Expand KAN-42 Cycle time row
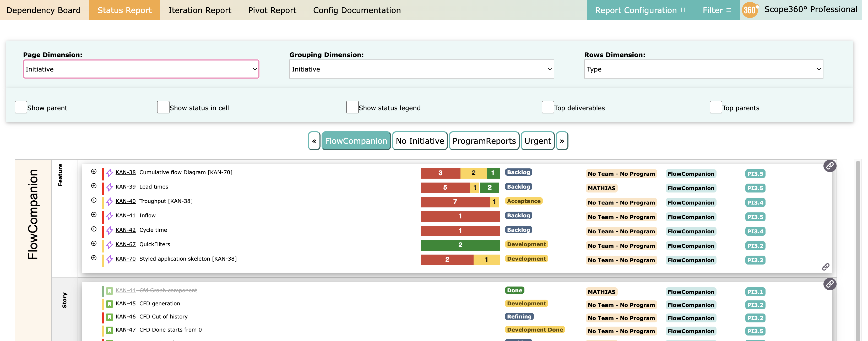 pos(94,229)
